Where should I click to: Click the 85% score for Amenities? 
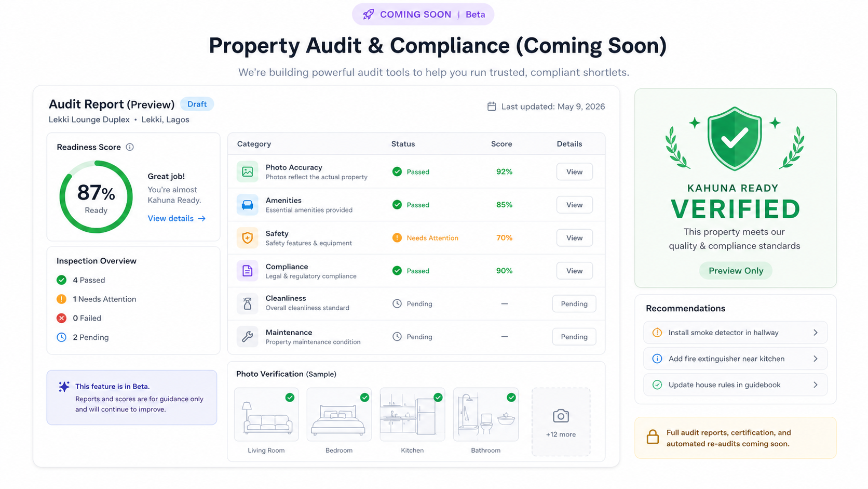tap(504, 205)
